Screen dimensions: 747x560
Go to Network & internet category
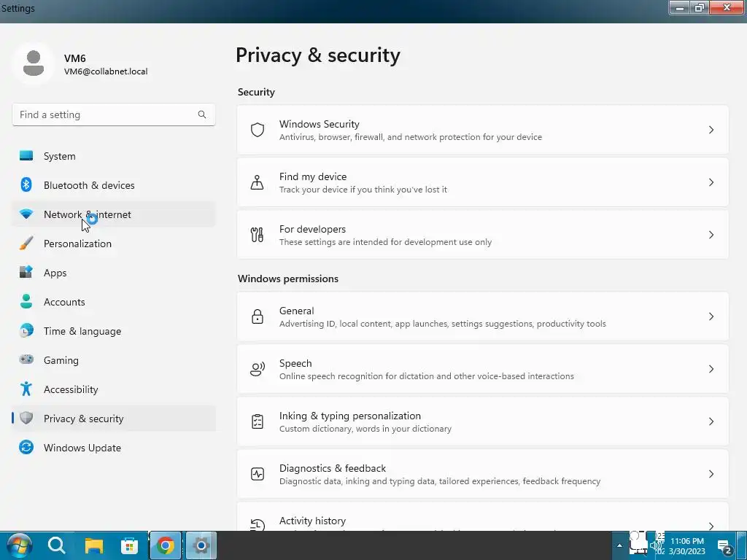pyautogui.click(x=114, y=214)
